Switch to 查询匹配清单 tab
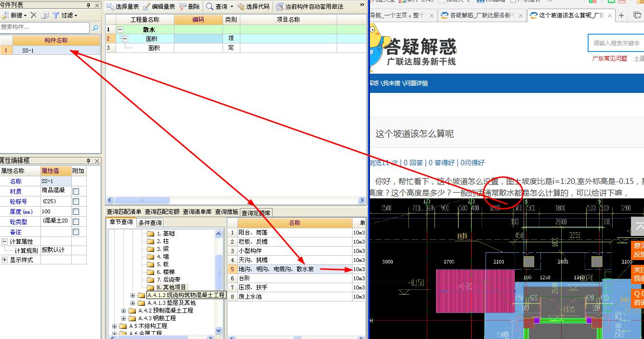The width and height of the screenshot is (644, 339). [x=124, y=212]
